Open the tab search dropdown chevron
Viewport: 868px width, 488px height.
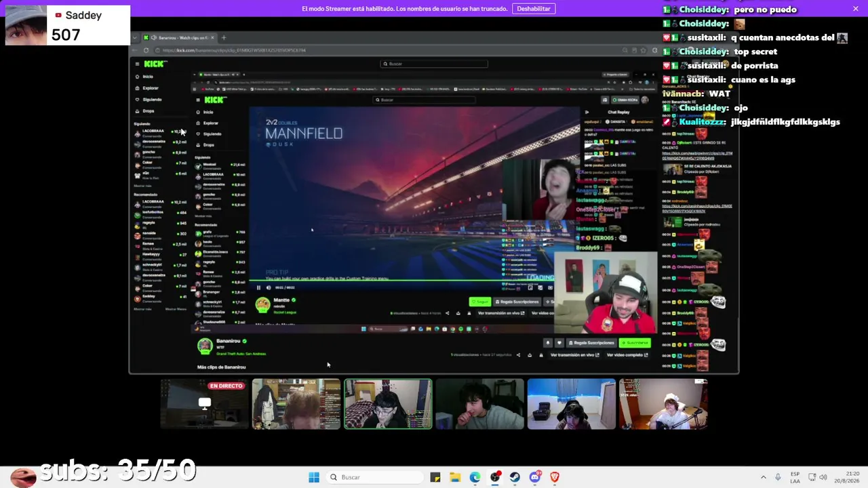point(135,38)
